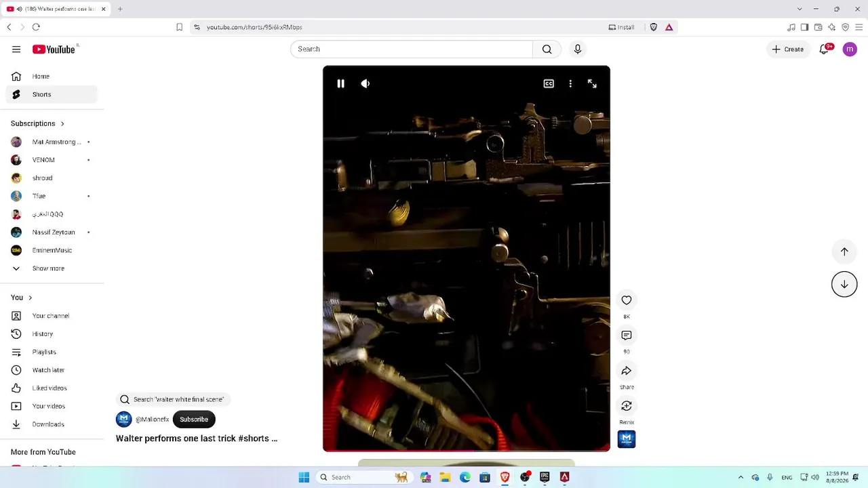Install the YouTube app from address bar
This screenshot has height=488, width=868.
tap(622, 27)
